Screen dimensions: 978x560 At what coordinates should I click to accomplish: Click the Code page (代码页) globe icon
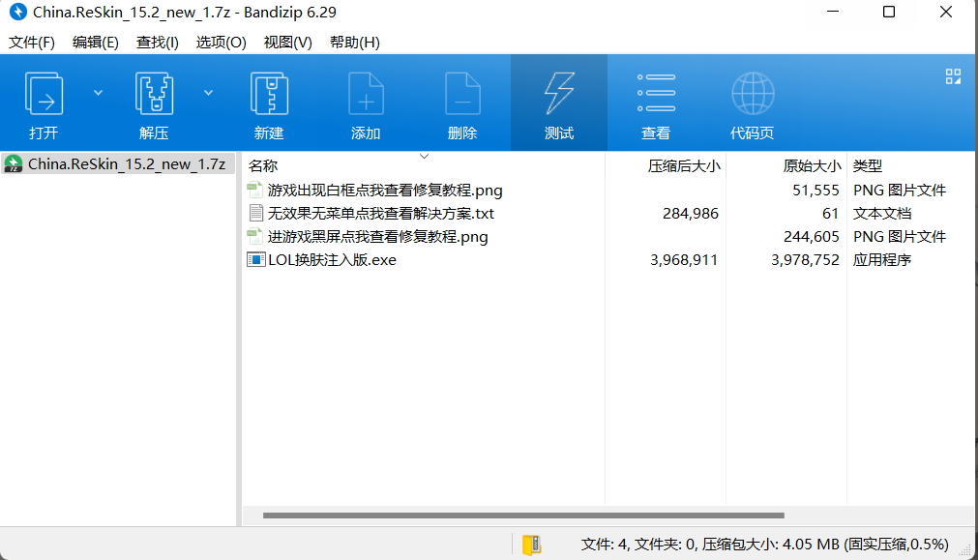pyautogui.click(x=753, y=94)
